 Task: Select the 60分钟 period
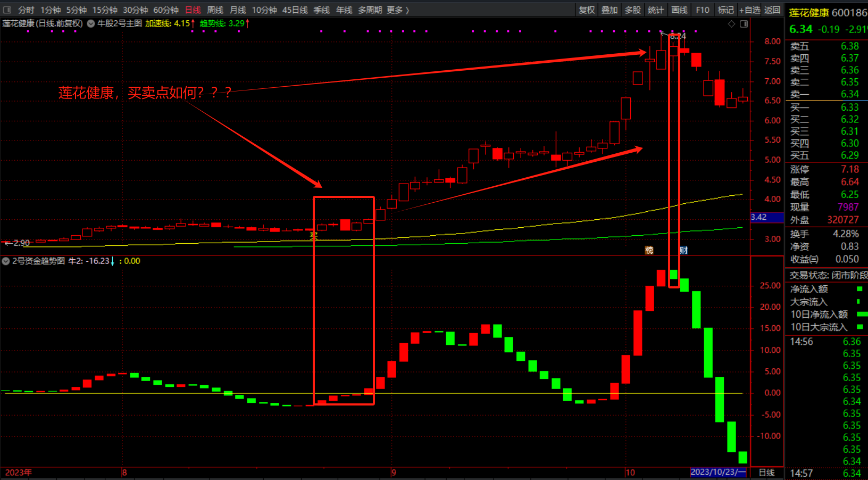[166, 10]
